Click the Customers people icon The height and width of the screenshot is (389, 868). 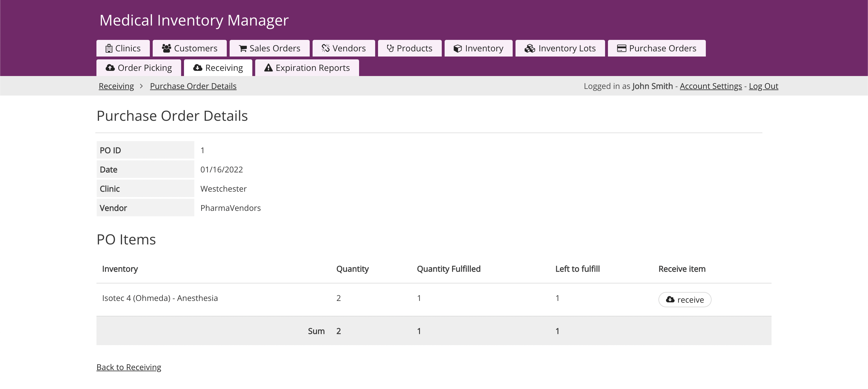pos(166,48)
